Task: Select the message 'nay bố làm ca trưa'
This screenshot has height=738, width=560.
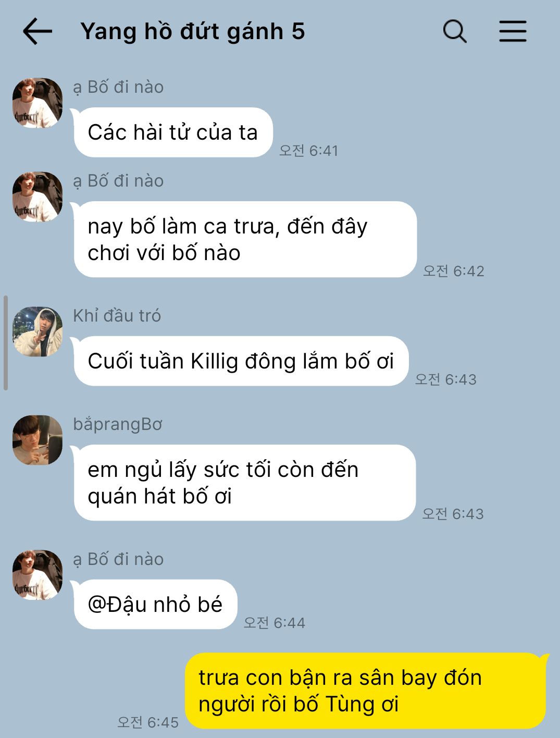Action: click(x=245, y=239)
